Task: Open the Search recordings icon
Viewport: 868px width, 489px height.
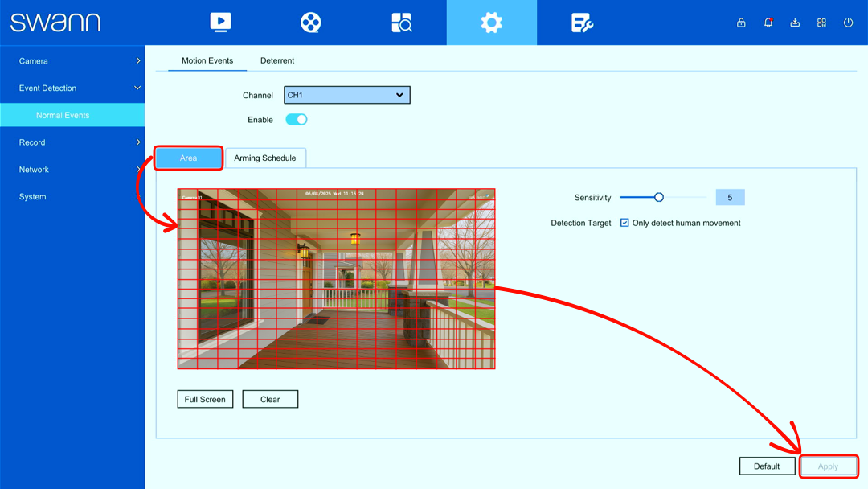Action: [x=401, y=23]
